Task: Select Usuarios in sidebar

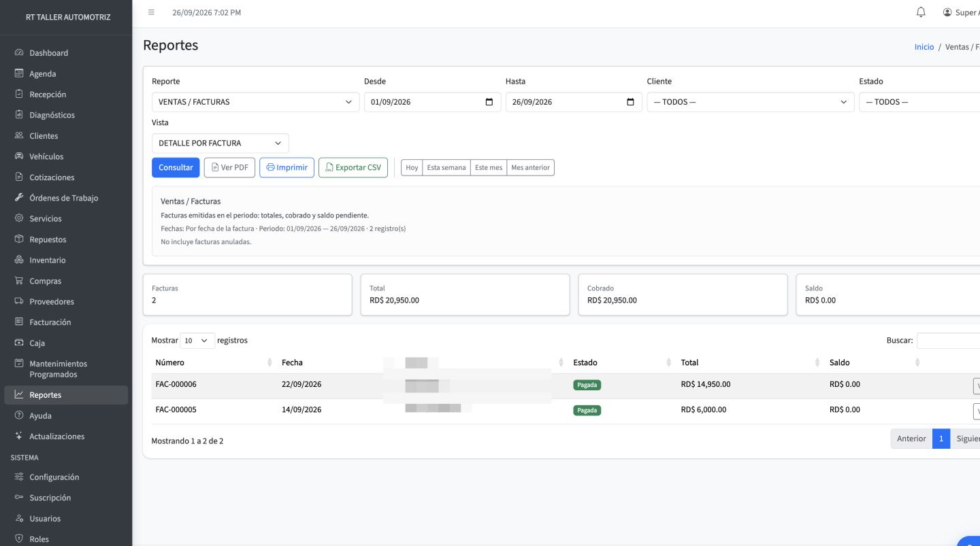Action: coord(66,519)
